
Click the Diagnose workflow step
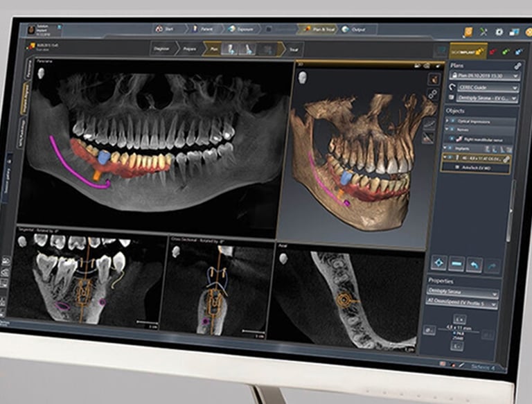[162, 49]
